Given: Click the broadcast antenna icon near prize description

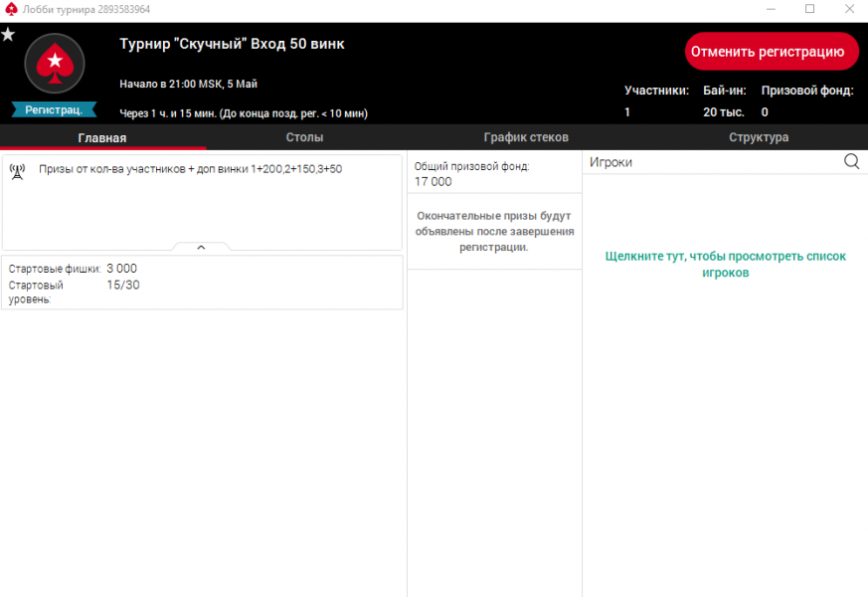Looking at the screenshot, I should tap(17, 170).
